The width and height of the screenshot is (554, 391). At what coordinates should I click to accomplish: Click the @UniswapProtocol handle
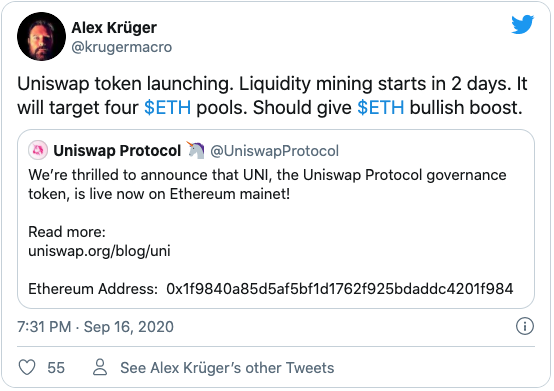pos(275,151)
